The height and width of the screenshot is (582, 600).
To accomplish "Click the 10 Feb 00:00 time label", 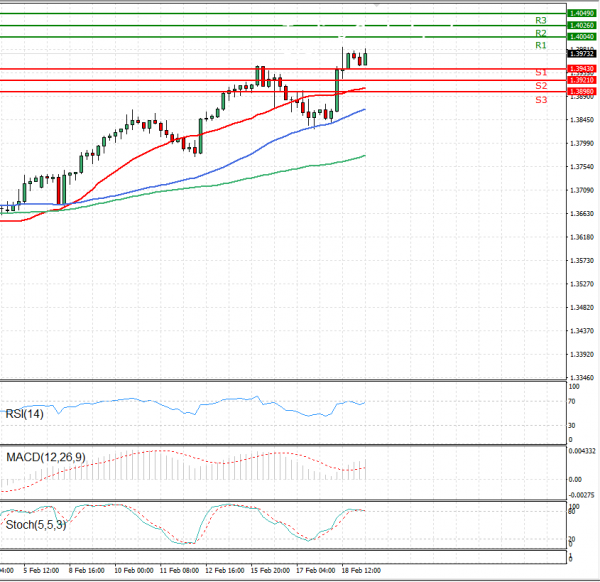I will point(134,571).
